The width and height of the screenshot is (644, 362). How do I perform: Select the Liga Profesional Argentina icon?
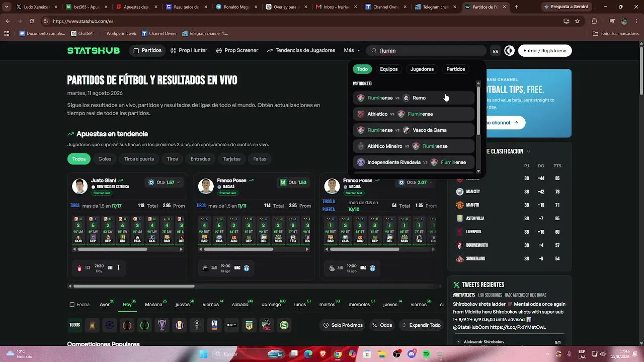[x=249, y=325]
